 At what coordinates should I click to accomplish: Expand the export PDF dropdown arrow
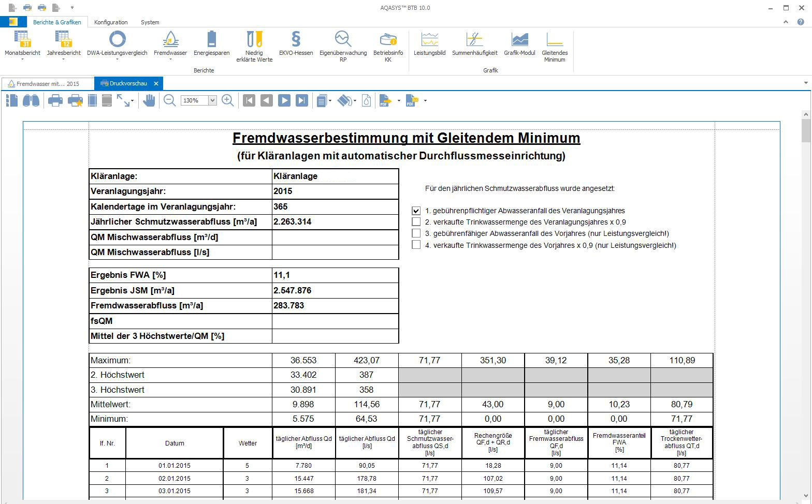pyautogui.click(x=399, y=101)
